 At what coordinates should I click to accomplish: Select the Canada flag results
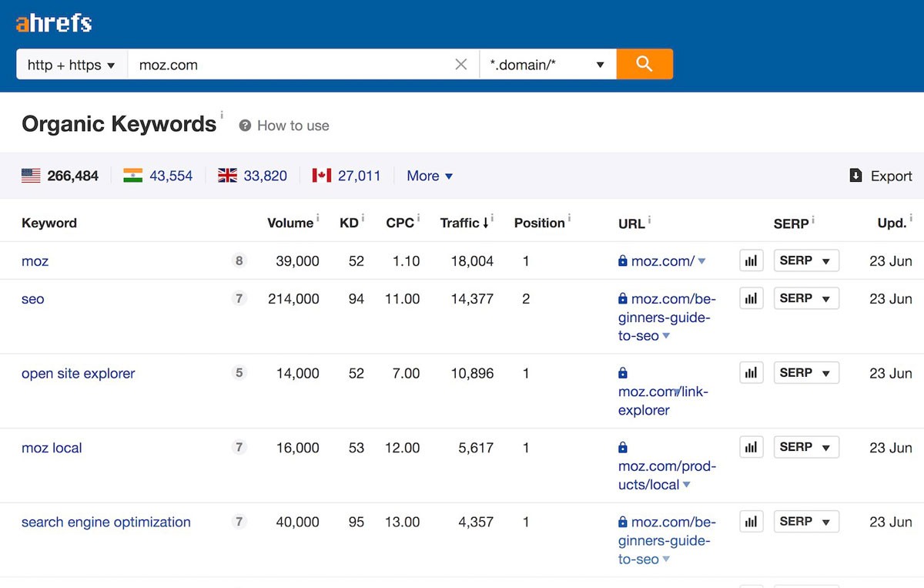[x=321, y=176]
